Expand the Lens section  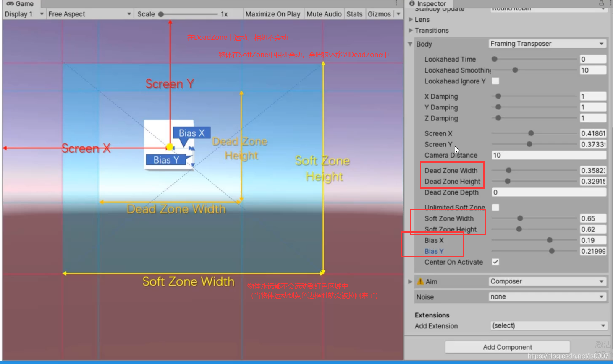pos(411,19)
